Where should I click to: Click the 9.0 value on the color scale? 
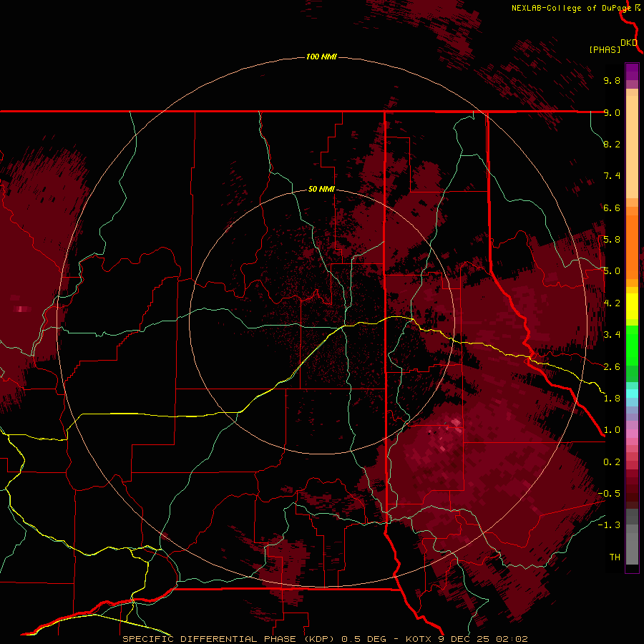612,112
